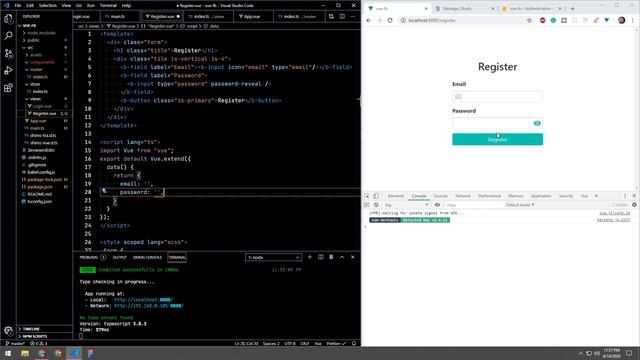
Task: Click the Windows Start button
Action: pos(8,353)
